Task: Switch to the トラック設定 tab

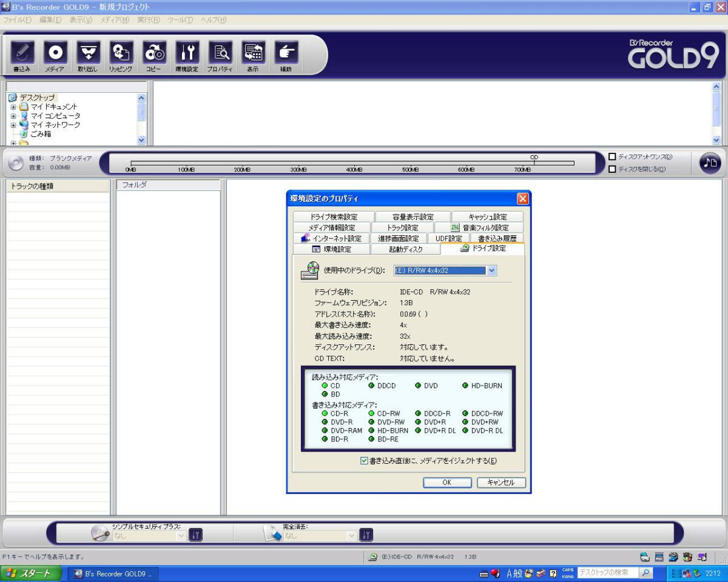Action: click(402, 227)
